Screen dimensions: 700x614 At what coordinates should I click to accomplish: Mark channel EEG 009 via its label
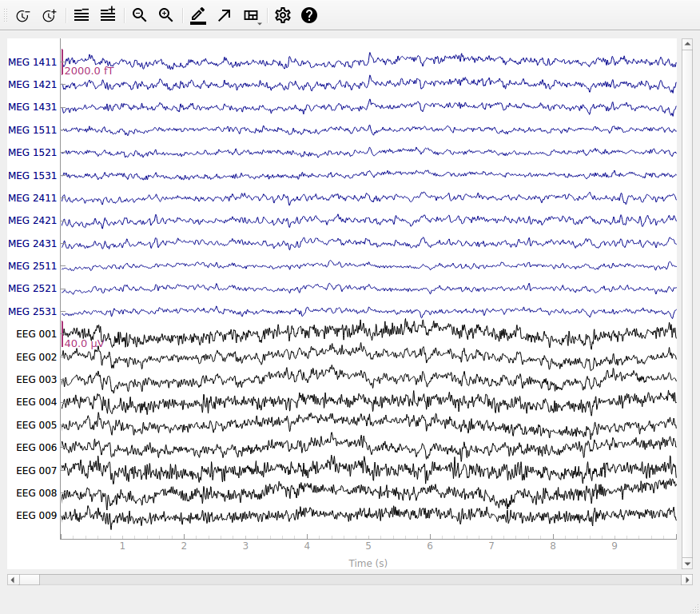pyautogui.click(x=37, y=516)
